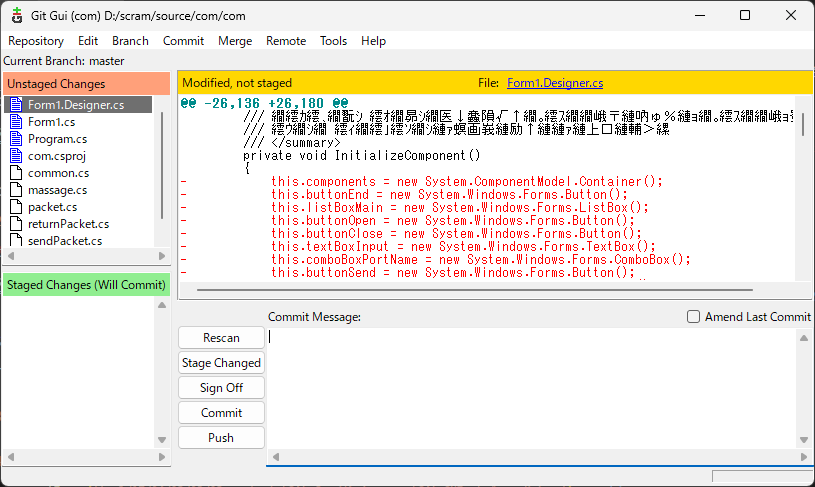Click the Commit button
Viewport: 815px width, 487px height.
pos(221,413)
